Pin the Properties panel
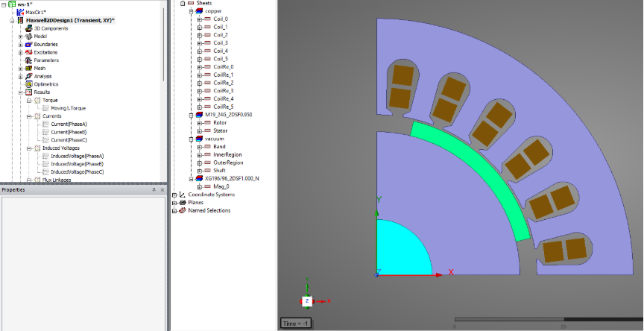The height and width of the screenshot is (331, 644). pos(154,190)
